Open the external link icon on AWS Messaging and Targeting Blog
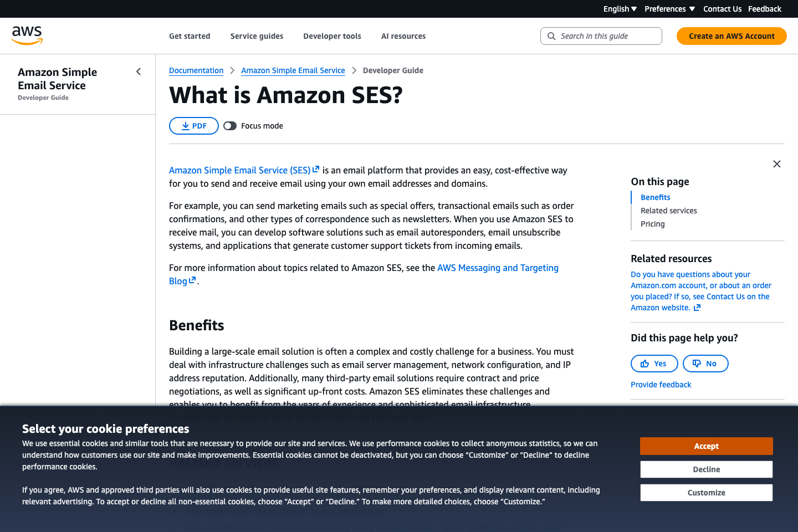 (192, 281)
